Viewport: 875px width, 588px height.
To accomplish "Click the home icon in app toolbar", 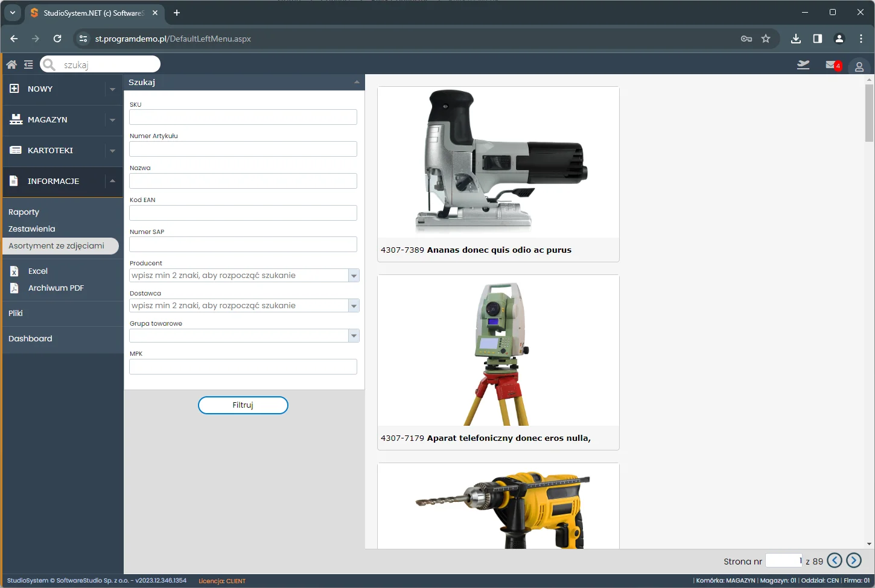I will [11, 65].
